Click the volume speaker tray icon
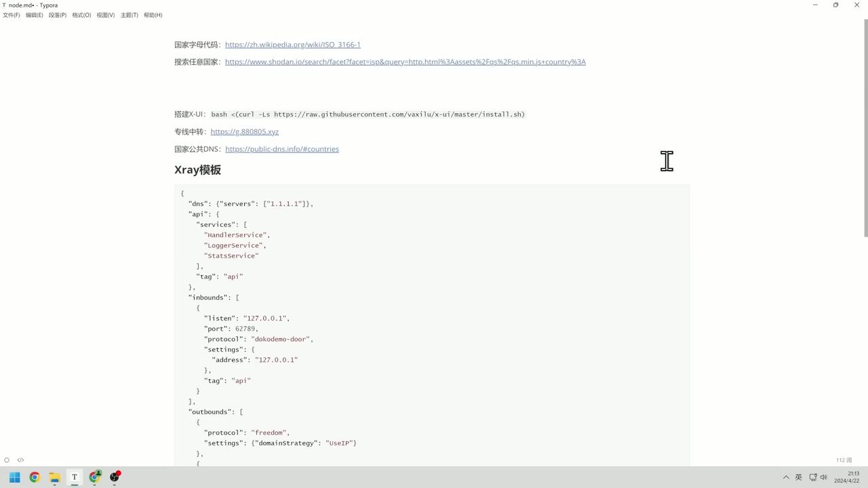The height and width of the screenshot is (488, 868). pos(824,477)
